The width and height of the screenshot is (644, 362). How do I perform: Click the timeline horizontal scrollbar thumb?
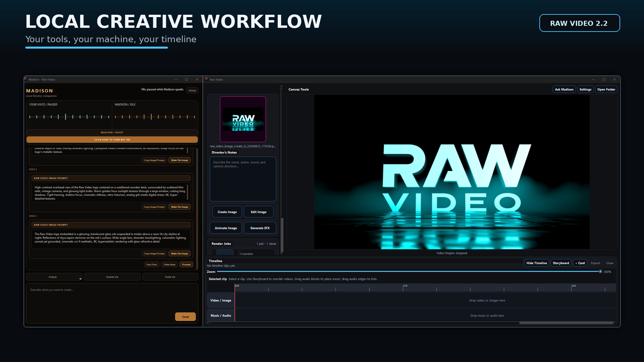click(566, 323)
